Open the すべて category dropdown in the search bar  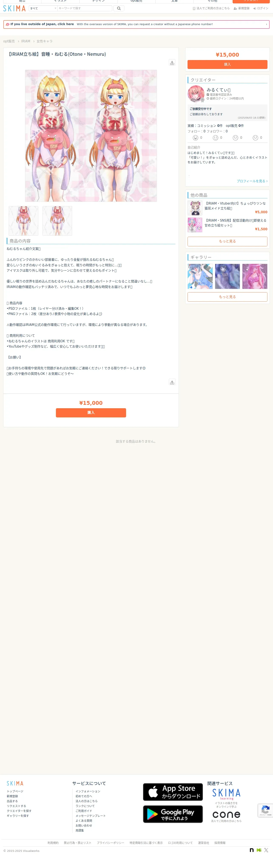pyautogui.click(x=43, y=9)
